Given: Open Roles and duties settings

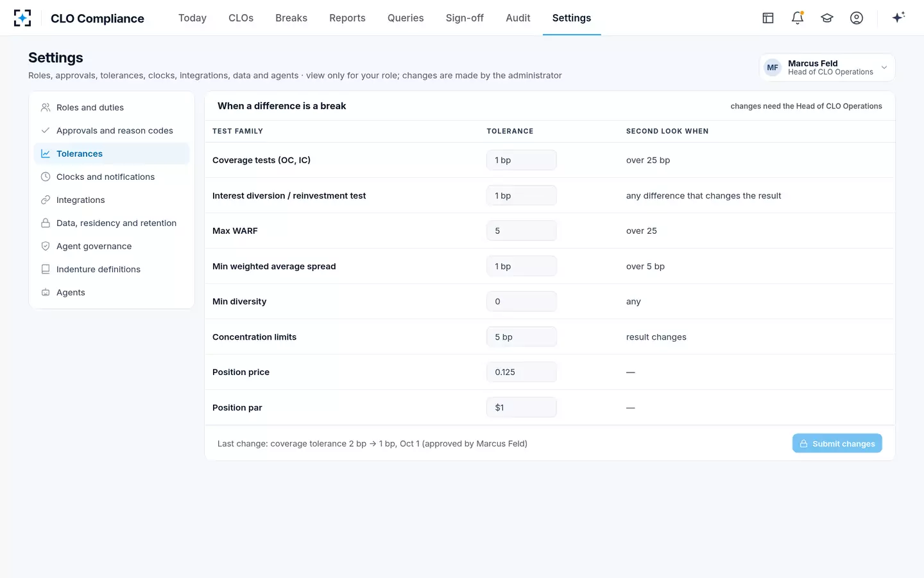Looking at the screenshot, I should [112, 107].
